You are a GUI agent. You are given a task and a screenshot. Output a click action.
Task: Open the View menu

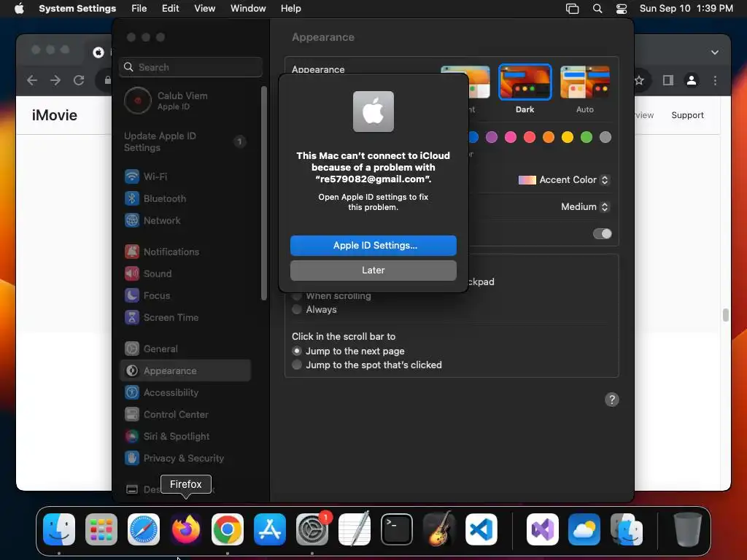(x=205, y=9)
